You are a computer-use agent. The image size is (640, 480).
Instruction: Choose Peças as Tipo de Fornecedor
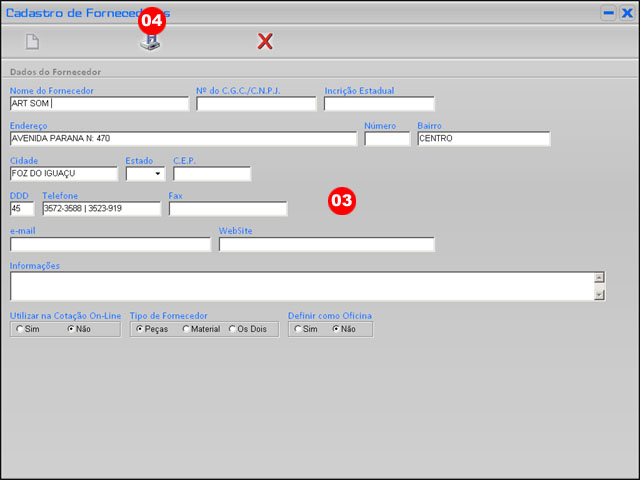(x=139, y=329)
